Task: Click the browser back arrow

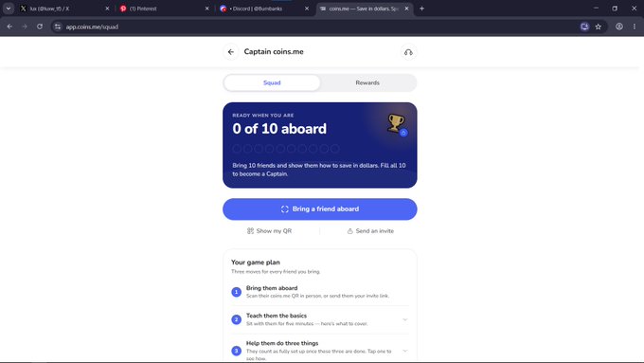Action: click(9, 27)
